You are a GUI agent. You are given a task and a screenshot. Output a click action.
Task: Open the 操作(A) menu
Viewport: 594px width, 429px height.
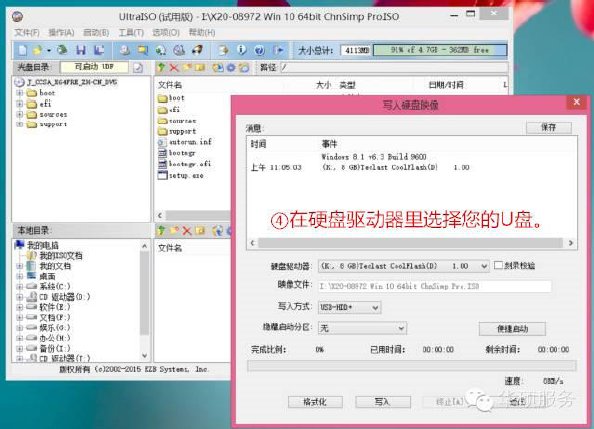coord(61,33)
